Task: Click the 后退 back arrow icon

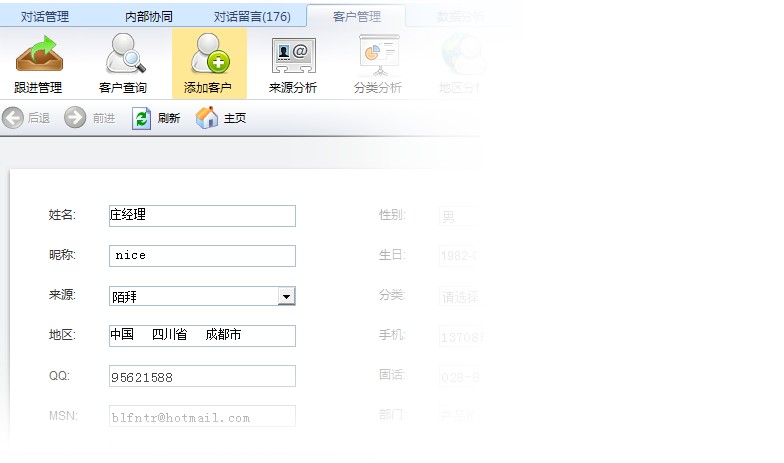Action: (13, 118)
